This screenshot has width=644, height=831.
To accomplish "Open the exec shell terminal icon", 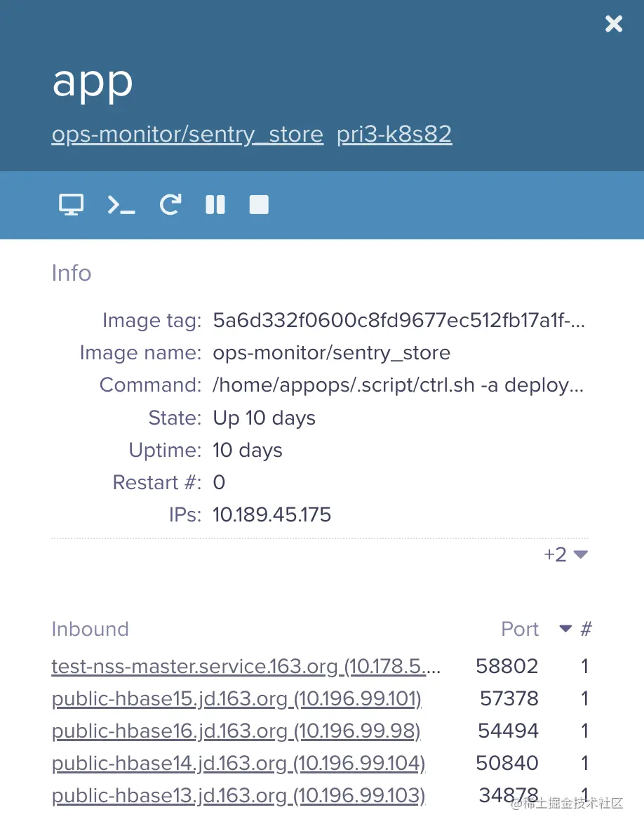I will (x=121, y=204).
